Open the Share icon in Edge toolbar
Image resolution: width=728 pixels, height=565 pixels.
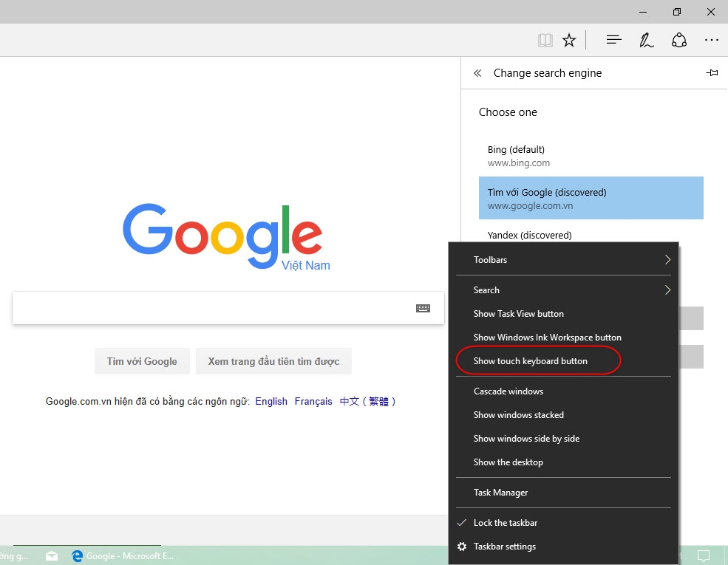coord(678,41)
